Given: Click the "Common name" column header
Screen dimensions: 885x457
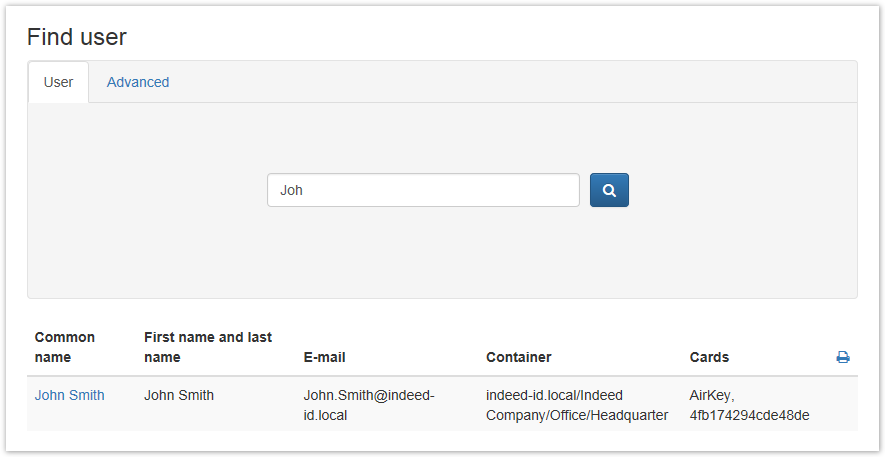Looking at the screenshot, I should point(65,347).
